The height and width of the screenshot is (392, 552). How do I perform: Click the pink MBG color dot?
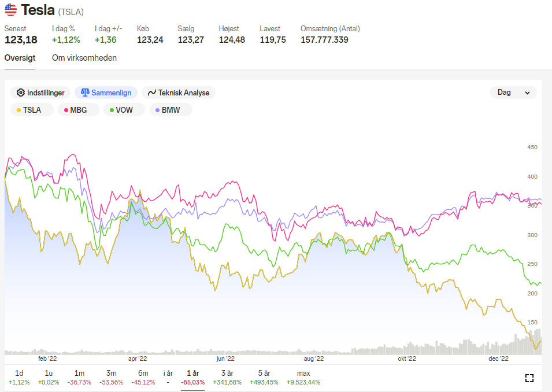66,110
